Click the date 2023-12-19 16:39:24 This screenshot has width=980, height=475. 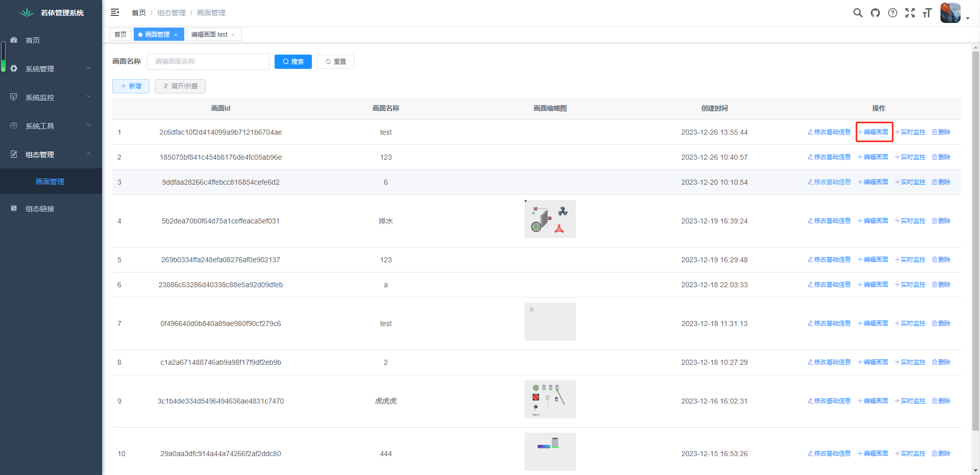[x=715, y=221]
